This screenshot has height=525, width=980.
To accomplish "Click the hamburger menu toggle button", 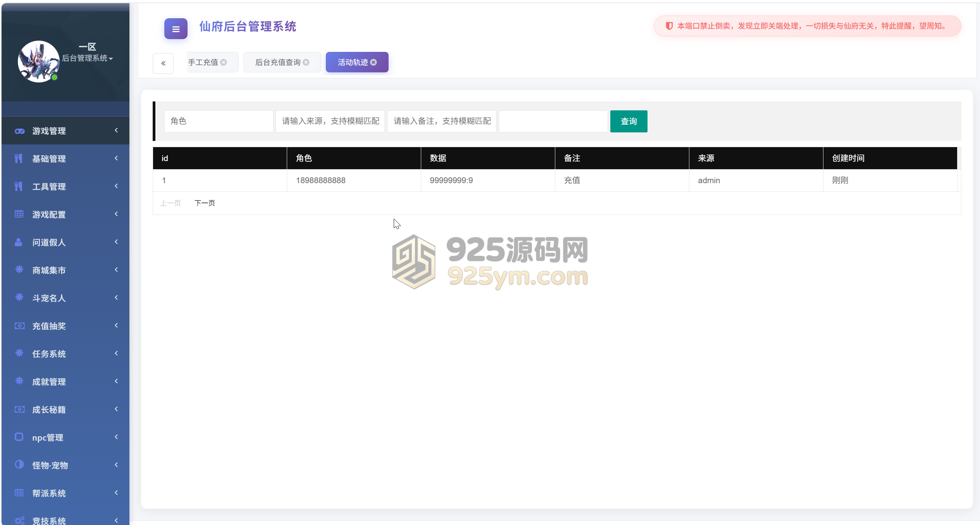I will [176, 29].
